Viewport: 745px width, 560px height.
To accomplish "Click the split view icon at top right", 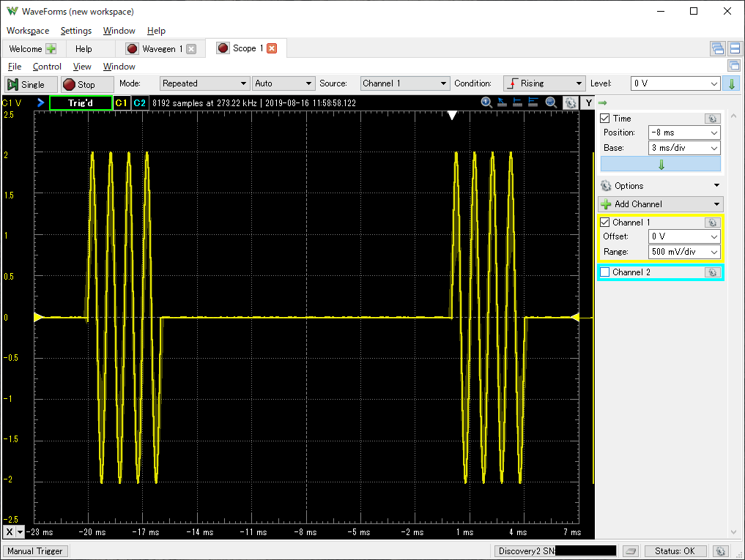I will coord(735,48).
